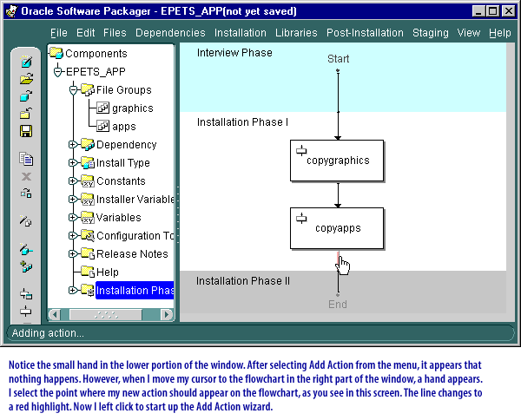Screen dimensions: 521x420
Task: Expand the Configuration Tools node
Action: pyautogui.click(x=73, y=235)
